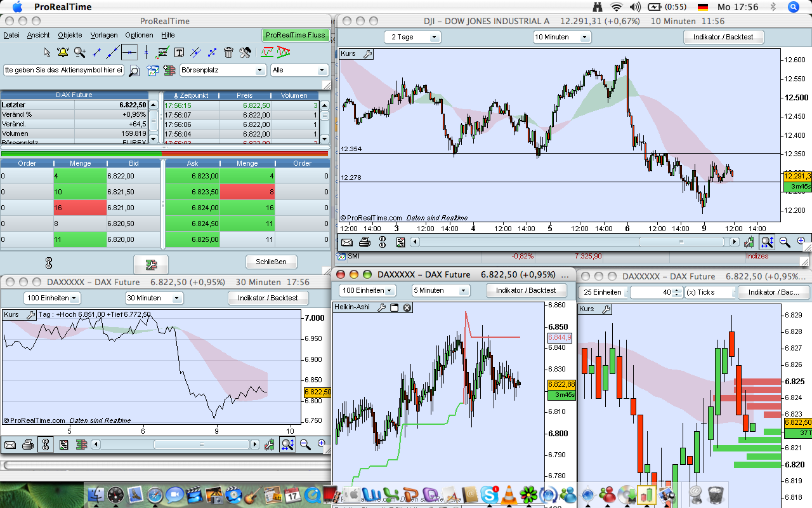Click zoom-out magnifier in DJI chart toolbar
Viewport: 812px width, 508px height.
pos(785,242)
